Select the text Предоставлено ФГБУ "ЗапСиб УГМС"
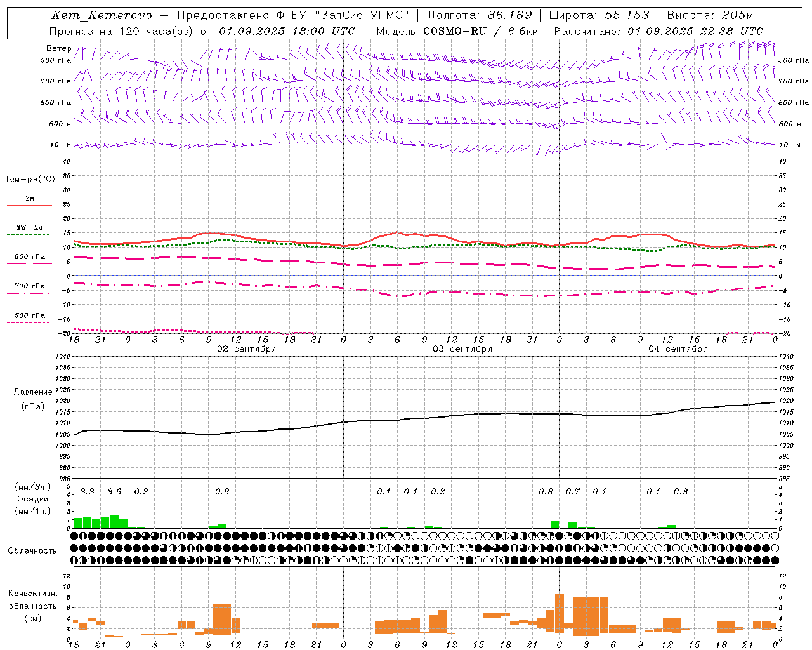812x650 pixels. 293,15
